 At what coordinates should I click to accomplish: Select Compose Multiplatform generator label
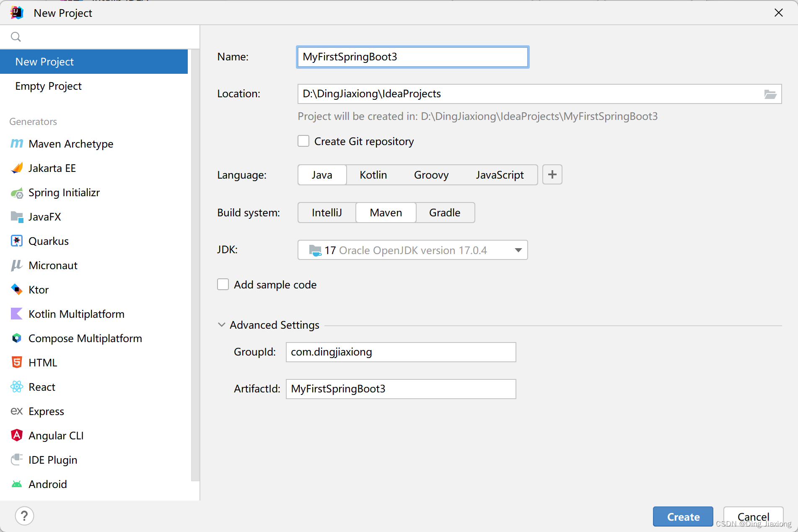tap(85, 338)
